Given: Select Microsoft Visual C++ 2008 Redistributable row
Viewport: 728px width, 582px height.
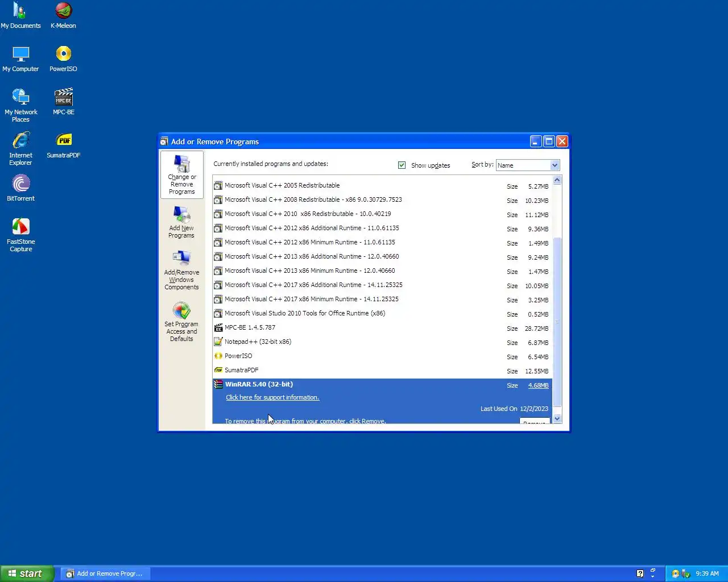Looking at the screenshot, I should [382, 199].
